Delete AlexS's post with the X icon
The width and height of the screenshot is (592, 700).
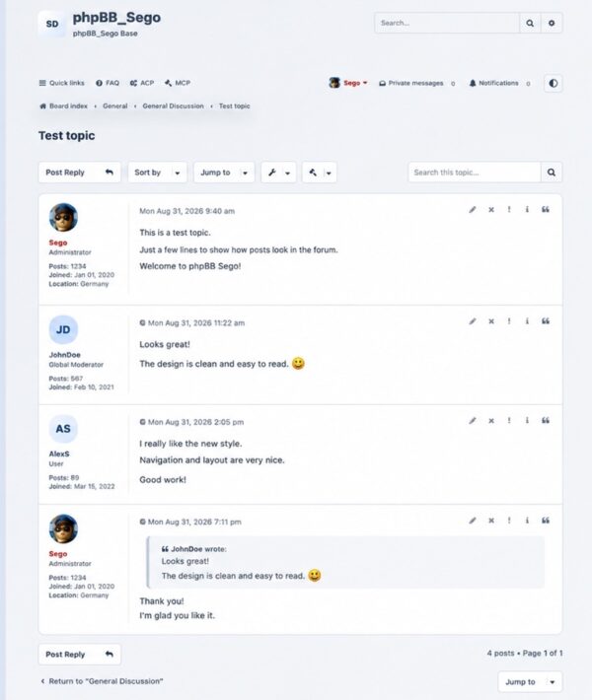point(491,421)
